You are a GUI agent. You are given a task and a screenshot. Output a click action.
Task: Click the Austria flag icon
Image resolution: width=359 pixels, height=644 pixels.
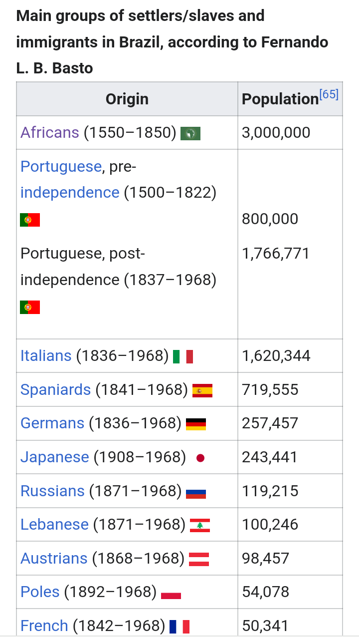[x=199, y=559]
